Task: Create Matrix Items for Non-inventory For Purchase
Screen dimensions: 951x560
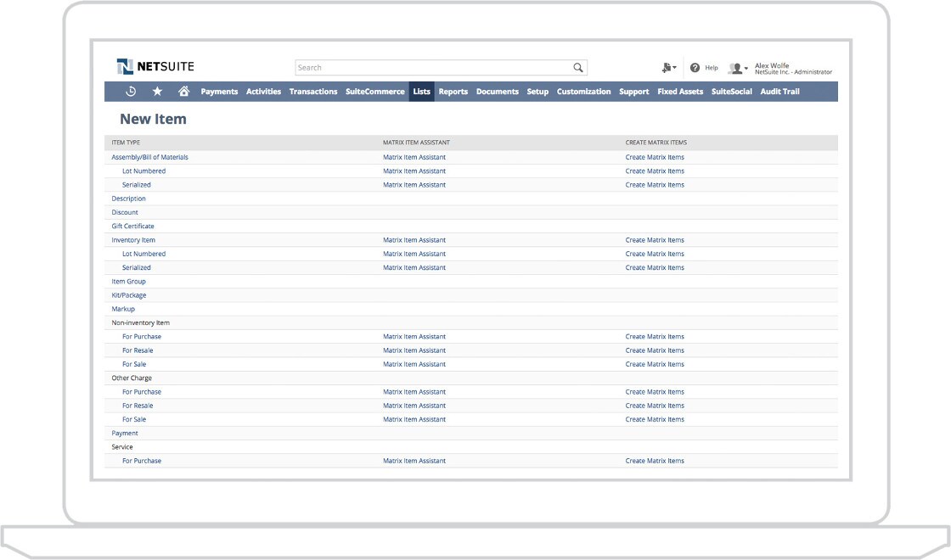Action: point(655,336)
